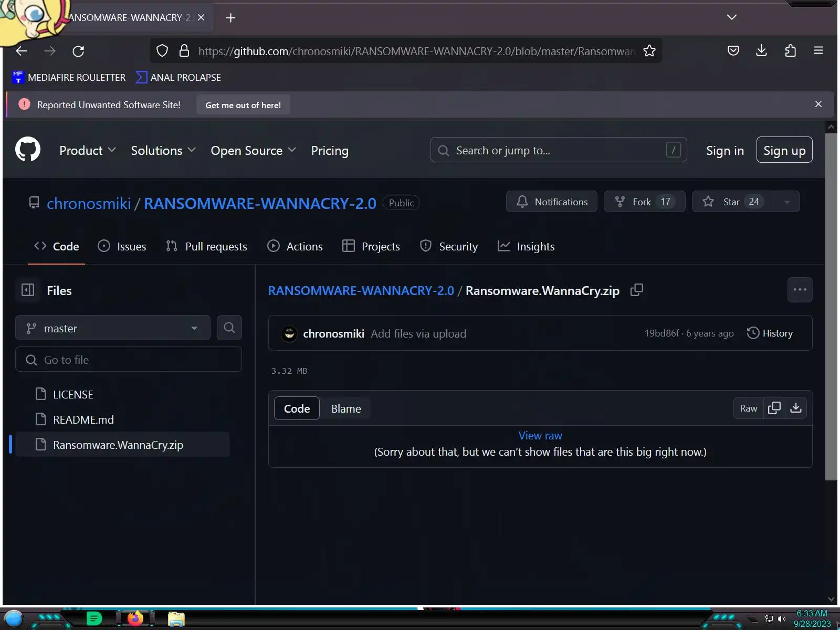Select the Code view toggle
The height and width of the screenshot is (630, 840).
[297, 408]
